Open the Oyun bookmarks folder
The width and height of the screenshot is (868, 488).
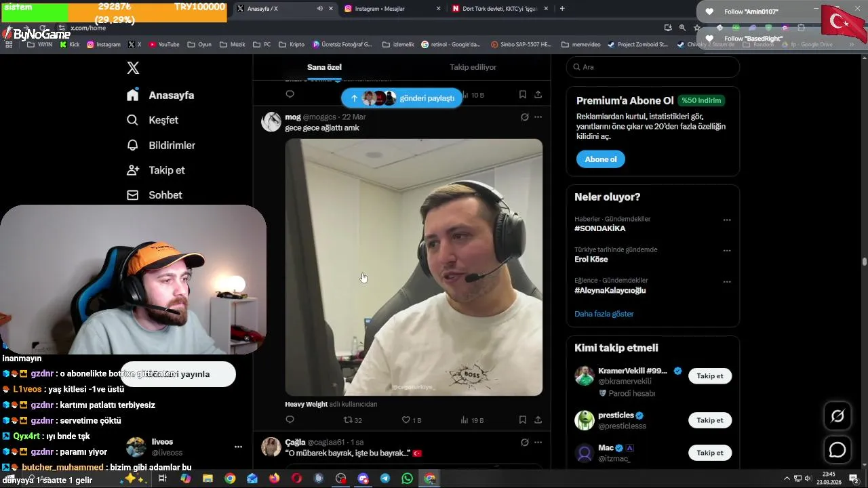[x=199, y=45]
